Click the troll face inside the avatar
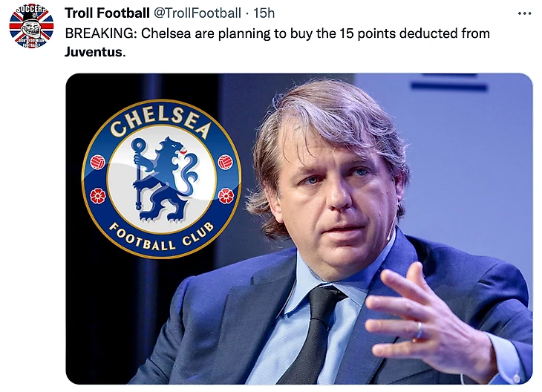 point(31,30)
